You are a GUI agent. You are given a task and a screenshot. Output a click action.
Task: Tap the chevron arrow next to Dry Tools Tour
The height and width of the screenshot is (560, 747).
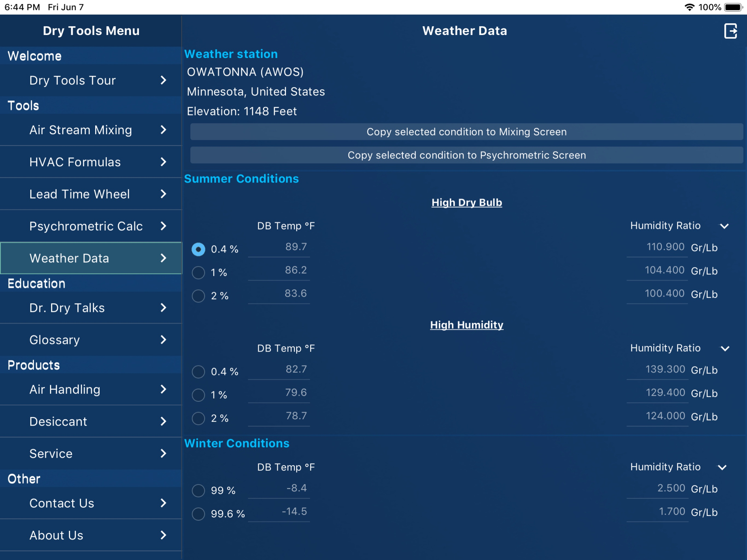[164, 80]
